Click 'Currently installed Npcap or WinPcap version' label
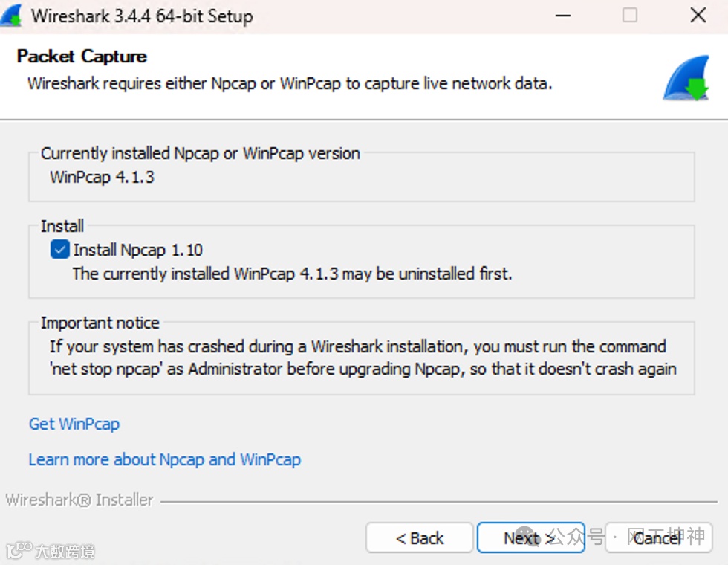The height and width of the screenshot is (565, 728). click(x=200, y=153)
